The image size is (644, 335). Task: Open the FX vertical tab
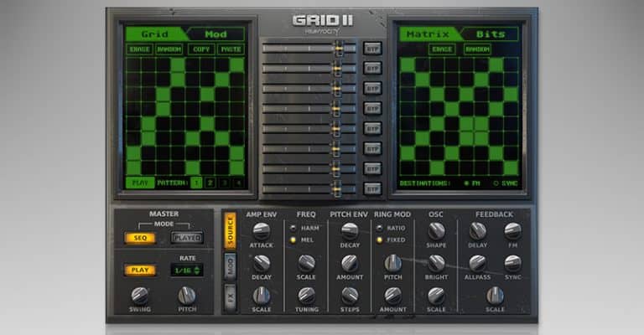tap(230, 297)
